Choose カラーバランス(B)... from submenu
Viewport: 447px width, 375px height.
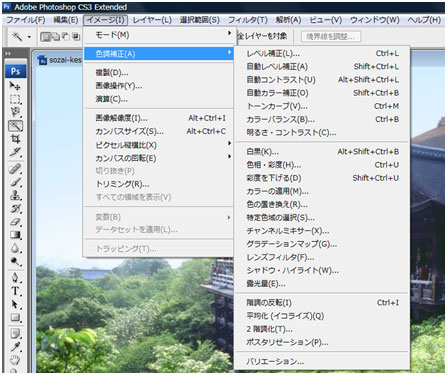click(x=322, y=119)
